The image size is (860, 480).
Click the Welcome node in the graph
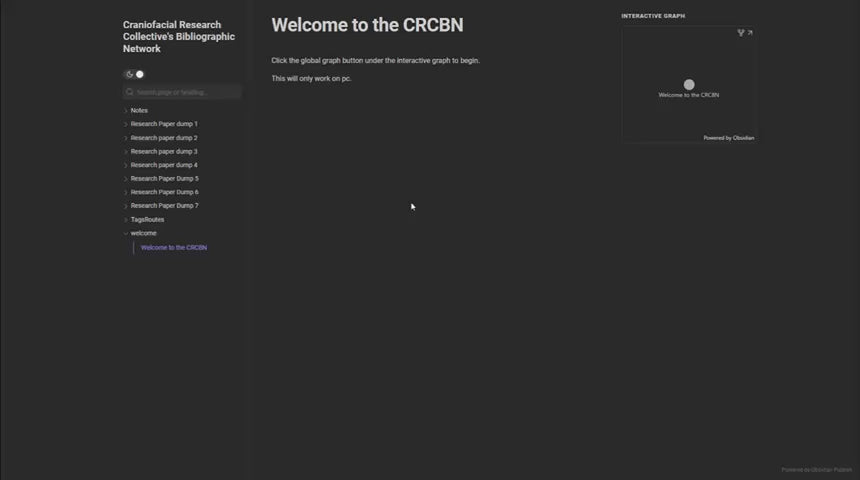click(689, 85)
